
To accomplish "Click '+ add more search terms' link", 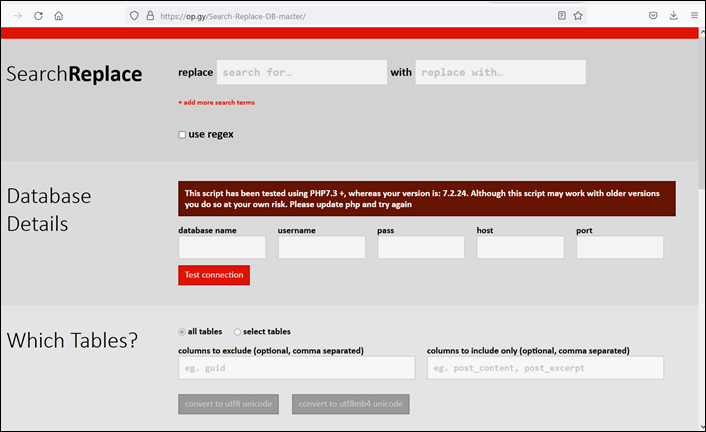I will pos(217,102).
